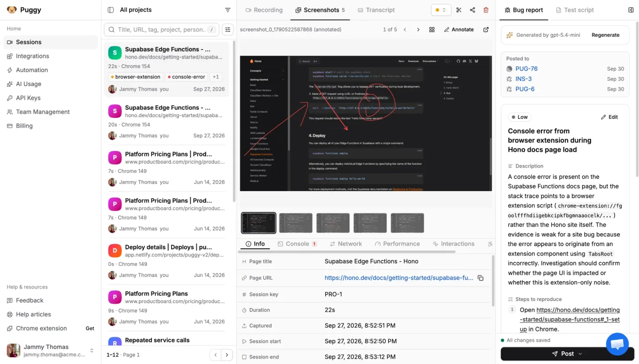Collapse right panel with the sidebar icon

(631, 10)
